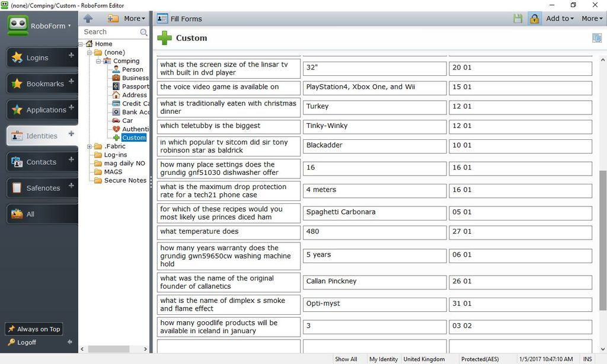Collapse the (none) folder node
The width and height of the screenshot is (607, 364).
[x=90, y=53]
